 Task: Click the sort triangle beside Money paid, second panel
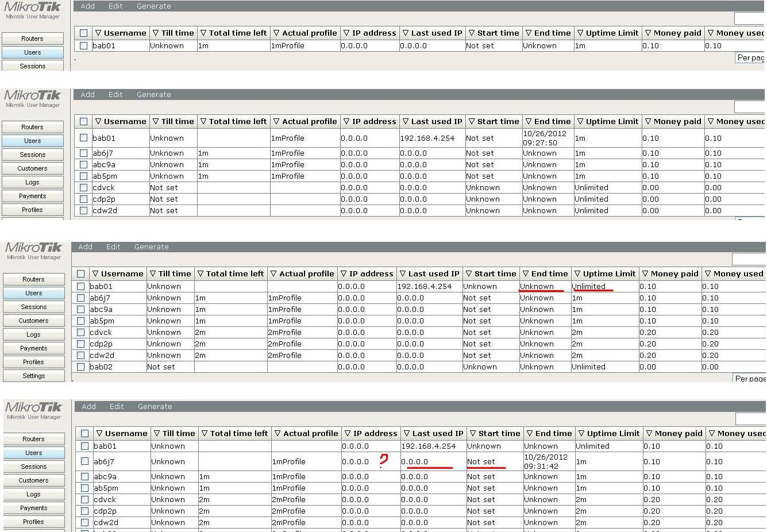[x=647, y=121]
